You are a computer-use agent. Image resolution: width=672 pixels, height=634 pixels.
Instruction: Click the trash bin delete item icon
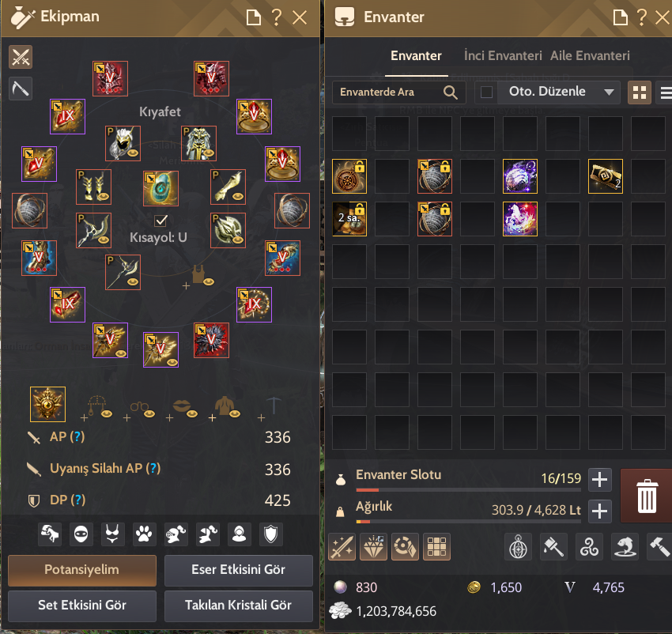click(646, 496)
